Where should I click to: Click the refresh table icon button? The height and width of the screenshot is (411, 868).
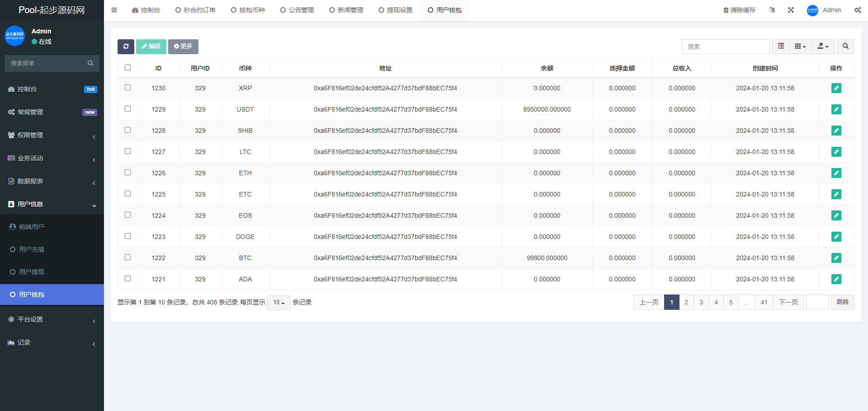tap(126, 47)
